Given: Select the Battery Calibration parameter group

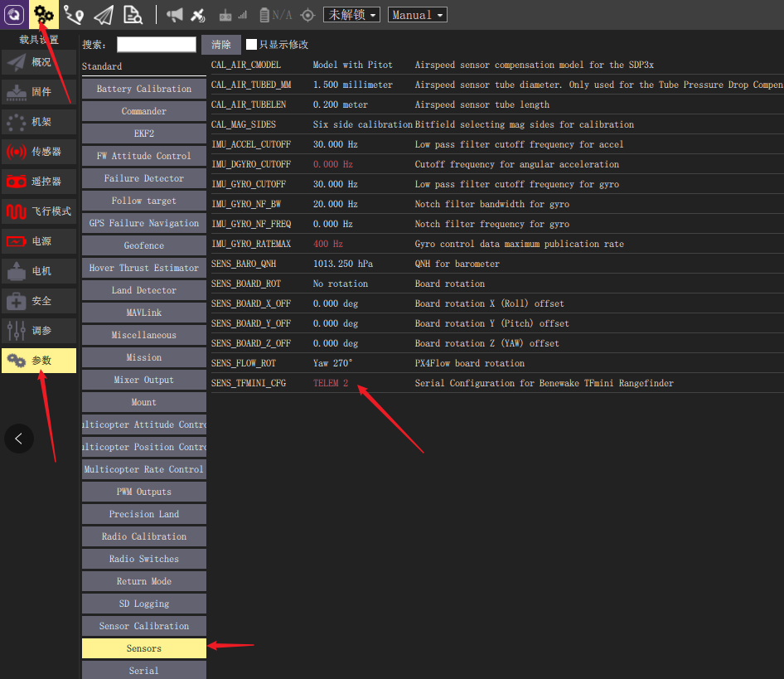Looking at the screenshot, I should point(144,89).
